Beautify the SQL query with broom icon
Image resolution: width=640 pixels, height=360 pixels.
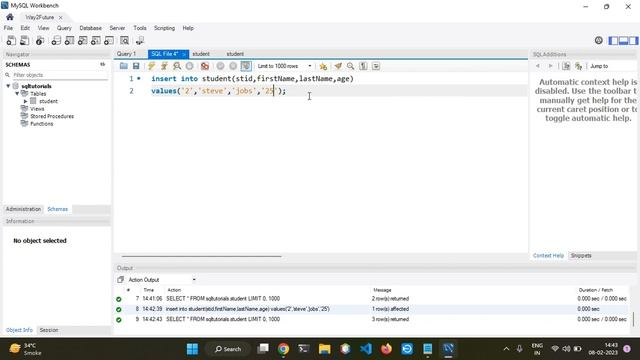pos(338,66)
